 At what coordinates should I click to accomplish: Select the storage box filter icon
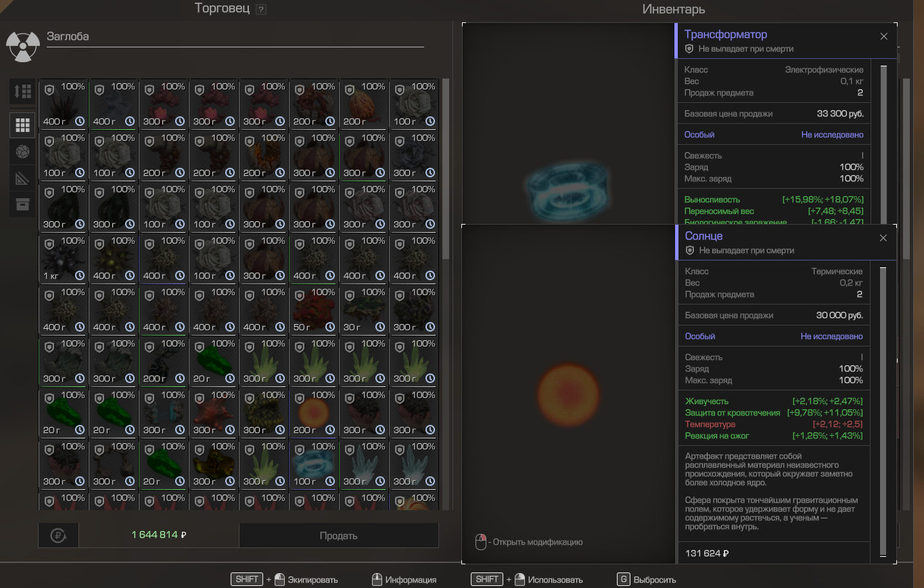click(22, 204)
